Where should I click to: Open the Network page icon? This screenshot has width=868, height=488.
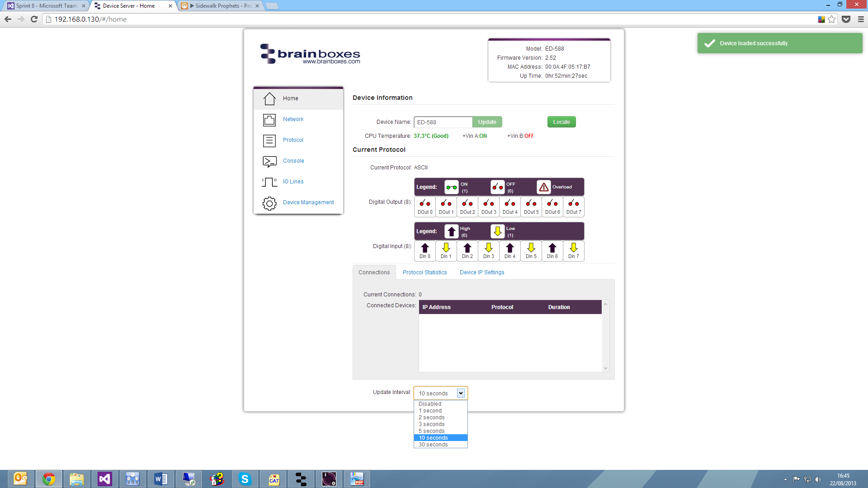point(269,120)
